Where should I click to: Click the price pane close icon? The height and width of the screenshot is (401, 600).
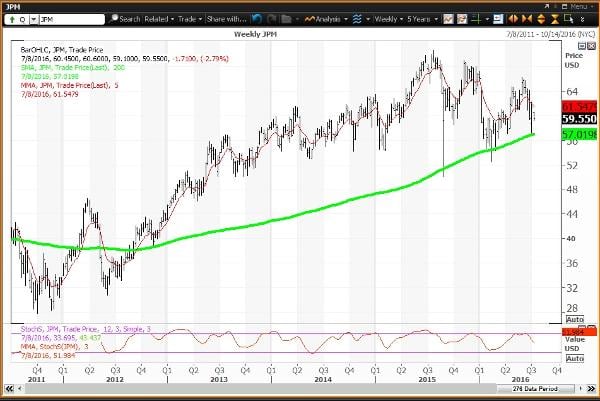point(592,46)
